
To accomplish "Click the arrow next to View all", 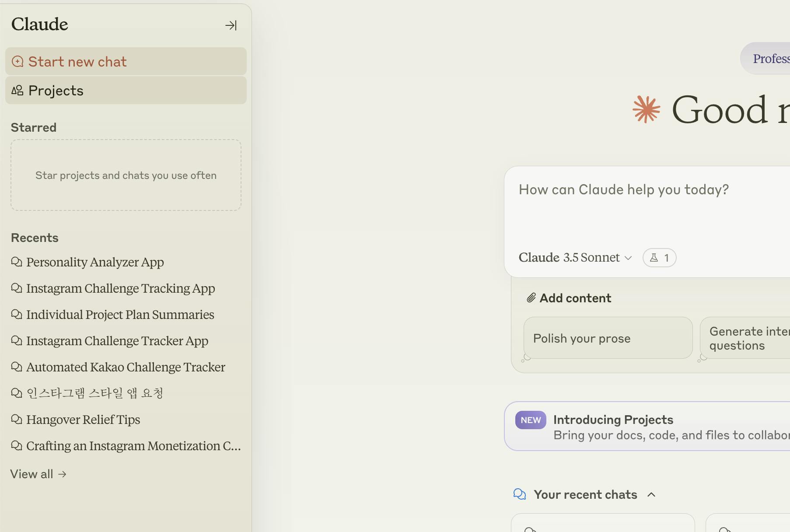I will coord(62,474).
